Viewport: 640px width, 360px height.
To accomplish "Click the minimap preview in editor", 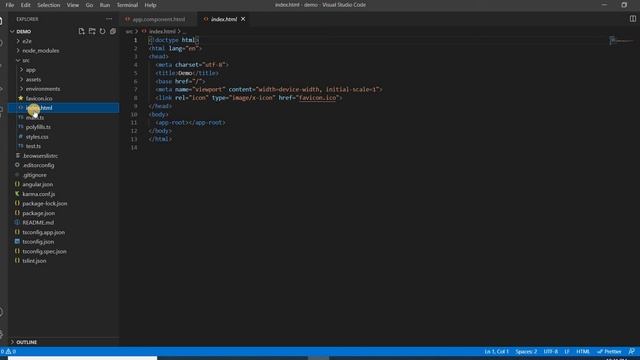I will (621, 40).
